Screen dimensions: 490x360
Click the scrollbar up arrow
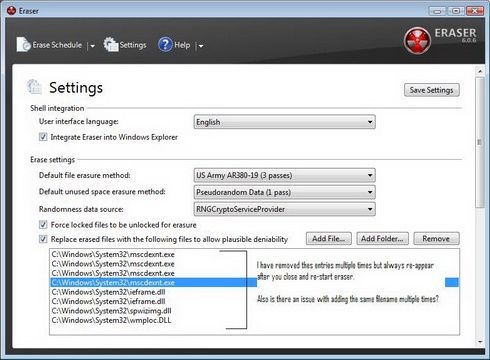coord(480,71)
